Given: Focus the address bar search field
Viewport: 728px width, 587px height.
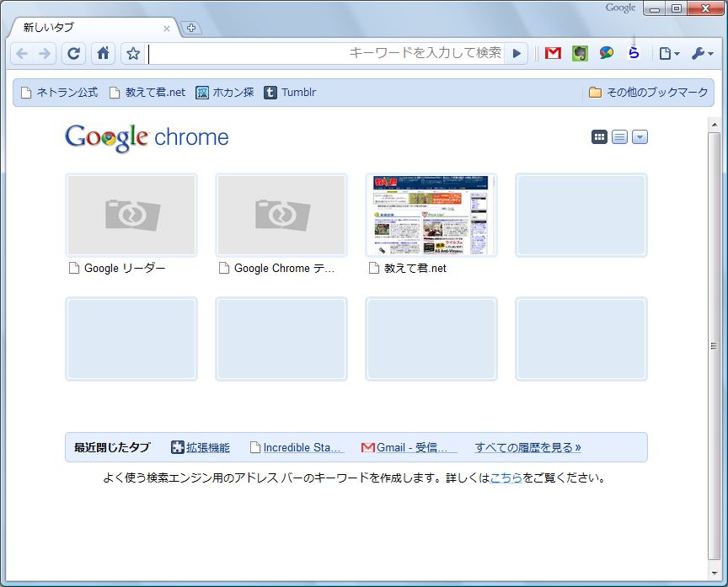Looking at the screenshot, I should pyautogui.click(x=325, y=54).
